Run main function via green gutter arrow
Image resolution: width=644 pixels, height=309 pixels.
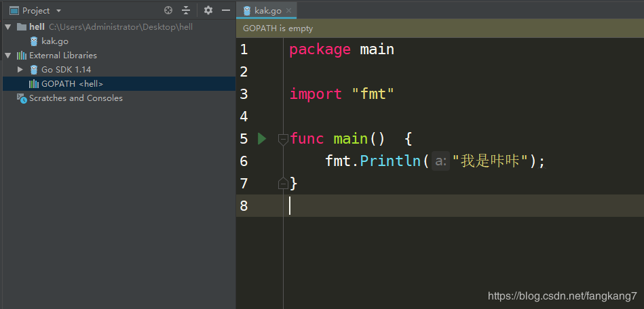coord(262,139)
